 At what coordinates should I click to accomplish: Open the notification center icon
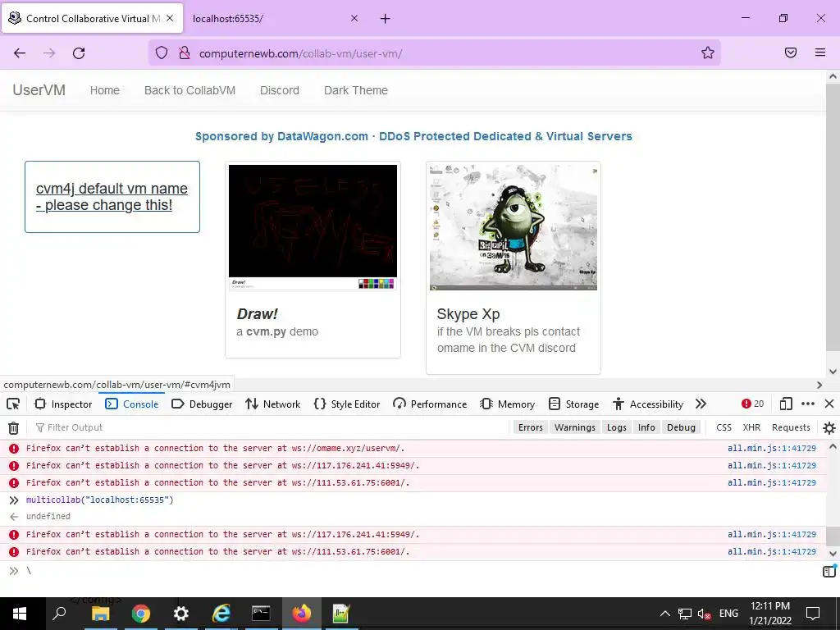coord(813,614)
